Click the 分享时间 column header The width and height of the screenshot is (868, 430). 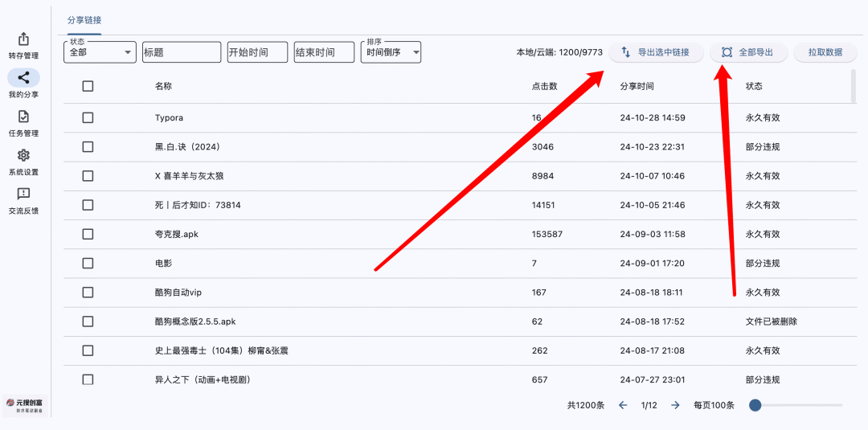pyautogui.click(x=637, y=86)
